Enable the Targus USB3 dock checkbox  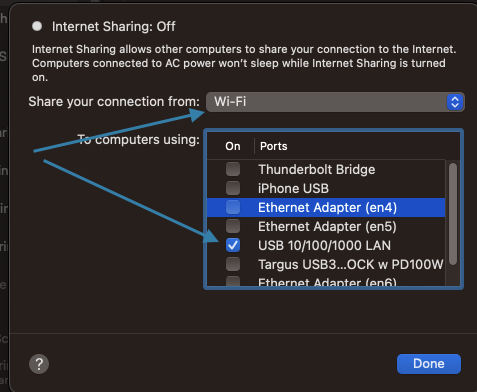pyautogui.click(x=233, y=264)
